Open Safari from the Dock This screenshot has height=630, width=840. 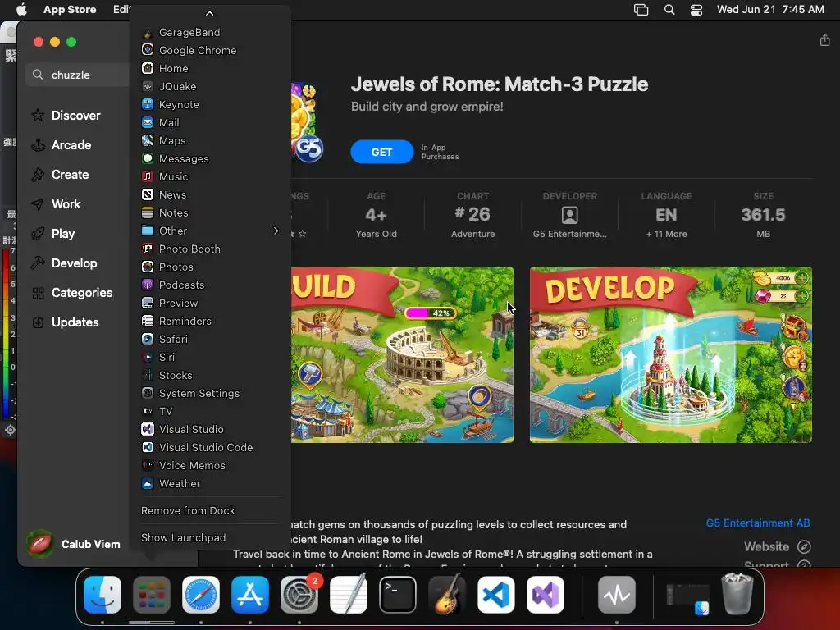click(201, 594)
